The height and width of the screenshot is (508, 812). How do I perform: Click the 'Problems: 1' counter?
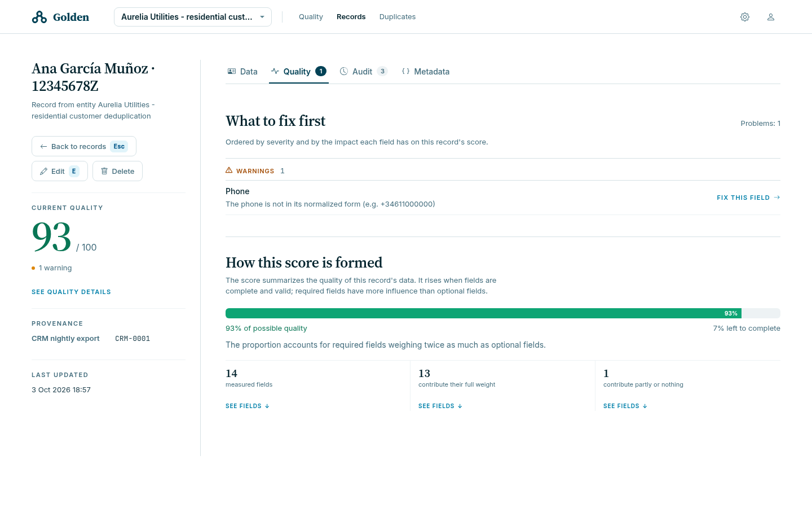761,124
